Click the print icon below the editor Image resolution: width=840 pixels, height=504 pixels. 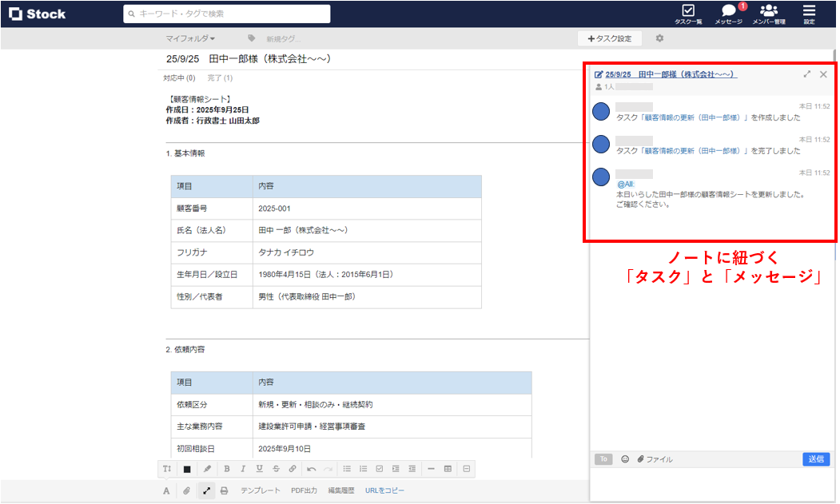224,489
